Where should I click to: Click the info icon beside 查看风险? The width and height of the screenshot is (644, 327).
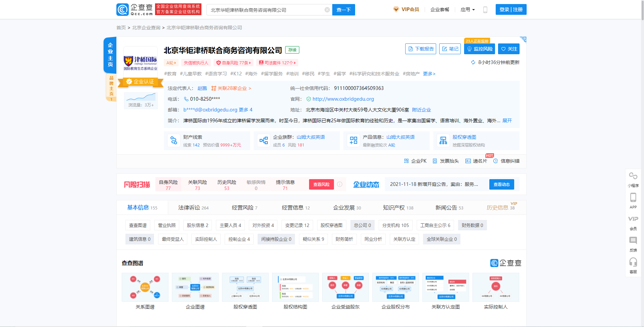340,184
